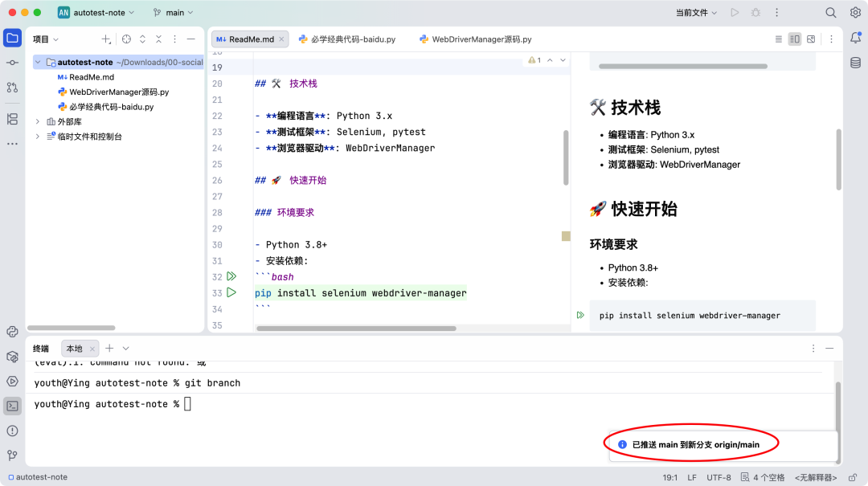Open project view mode dropdown
The image size is (868, 486).
pyautogui.click(x=45, y=39)
